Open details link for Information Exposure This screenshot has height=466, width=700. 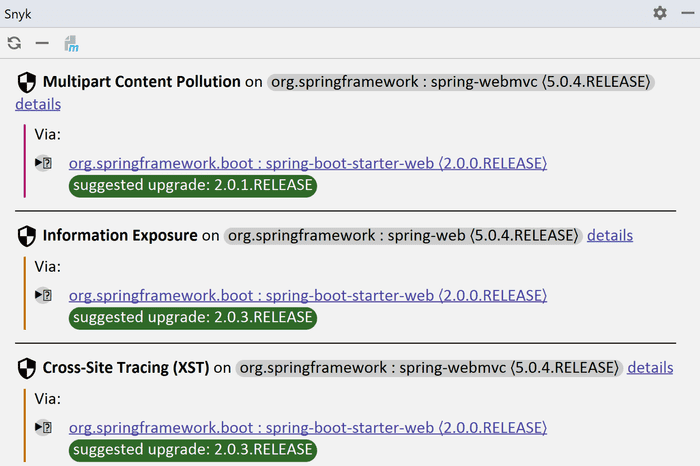click(x=610, y=236)
